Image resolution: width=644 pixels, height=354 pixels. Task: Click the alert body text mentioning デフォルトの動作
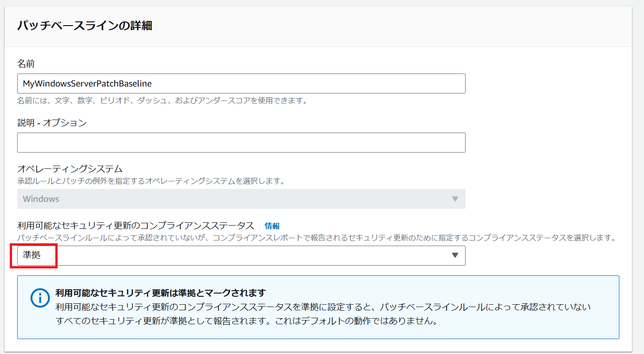[246, 321]
